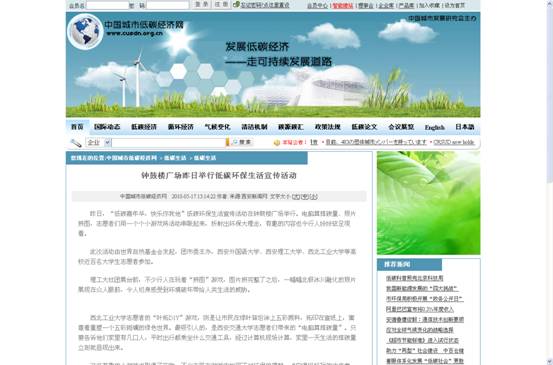Click the green forgot-password icon
This screenshot has height=365, width=553.
(x=236, y=5)
